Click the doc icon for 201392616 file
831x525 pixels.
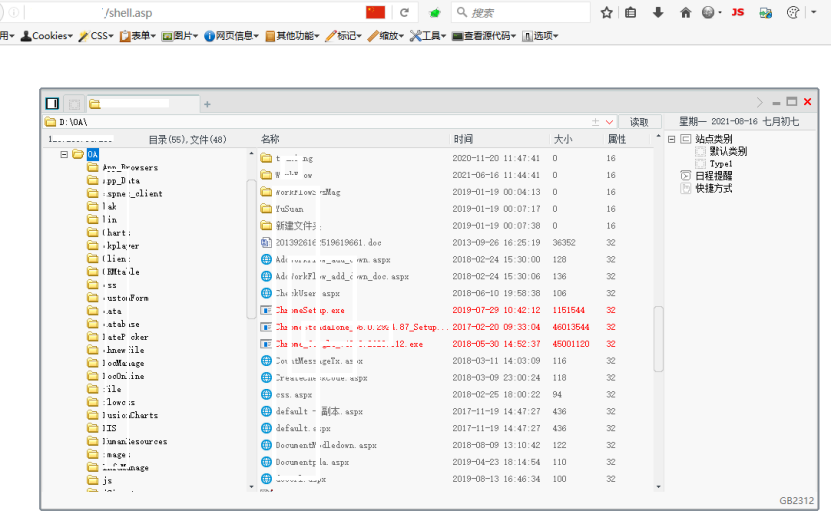(266, 243)
